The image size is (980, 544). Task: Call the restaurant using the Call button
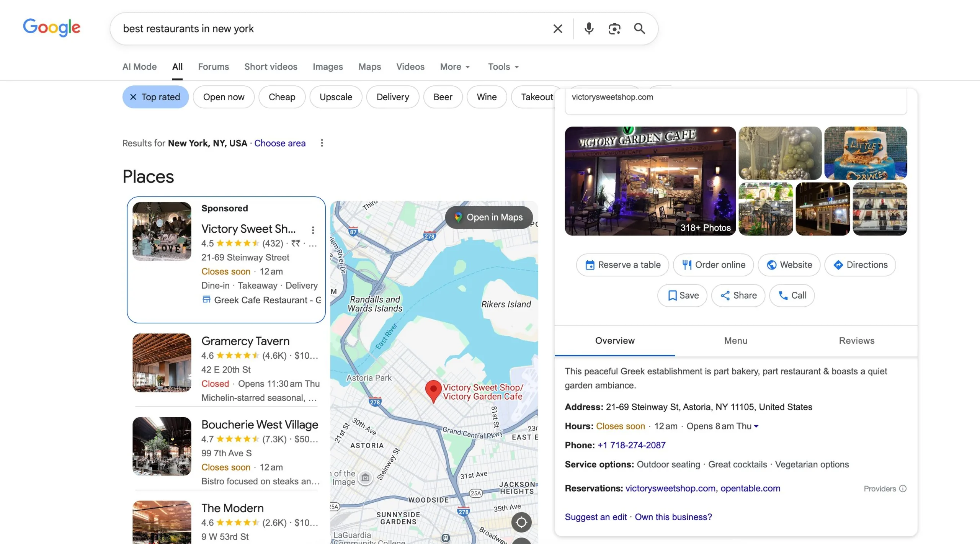point(792,295)
